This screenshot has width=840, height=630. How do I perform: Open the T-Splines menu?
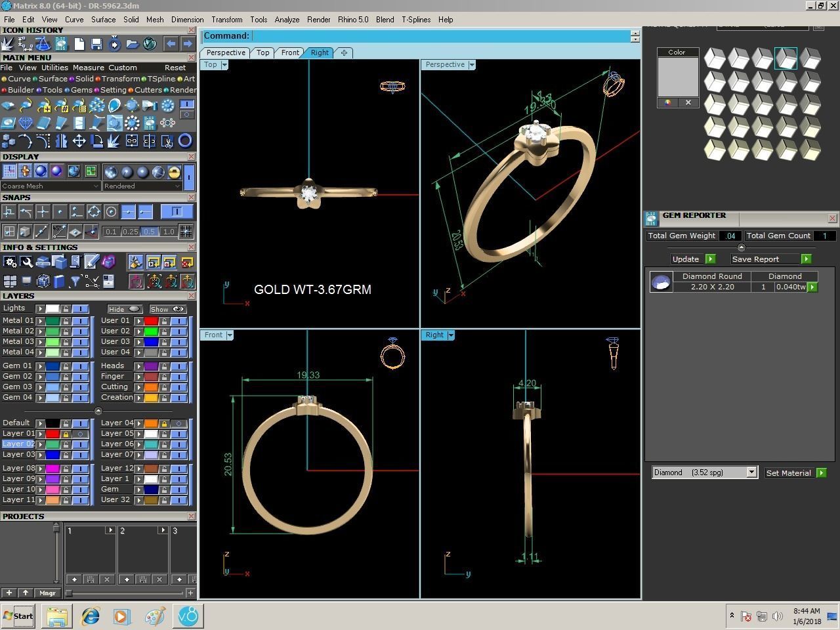[416, 20]
